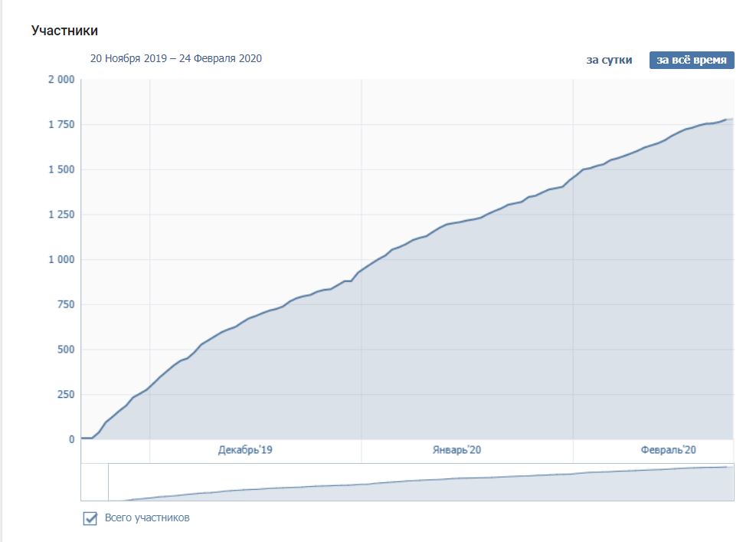Click inside the mini overview range navigator
This screenshot has height=542, width=756.
click(407, 482)
